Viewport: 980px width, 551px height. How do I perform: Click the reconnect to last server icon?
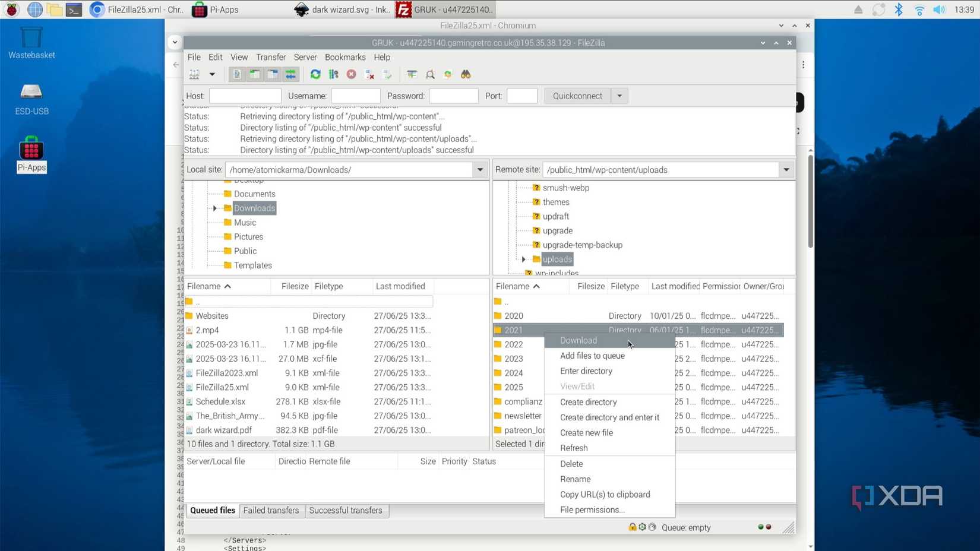pos(387,74)
